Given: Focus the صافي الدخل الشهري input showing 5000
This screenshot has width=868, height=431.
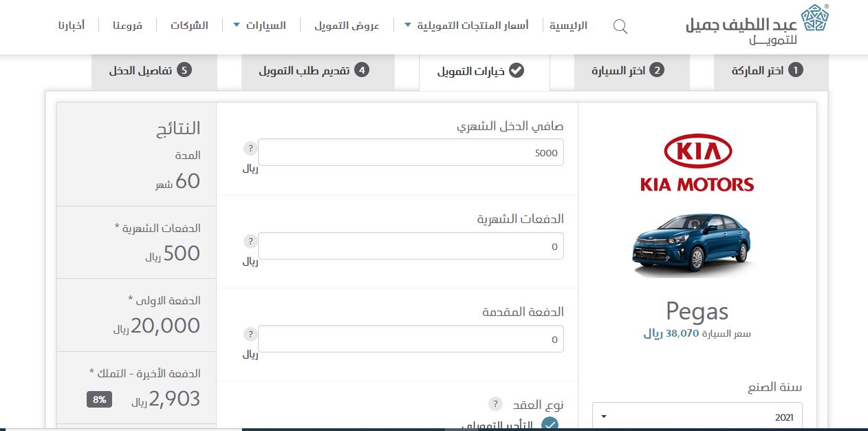Looking at the screenshot, I should [x=411, y=152].
